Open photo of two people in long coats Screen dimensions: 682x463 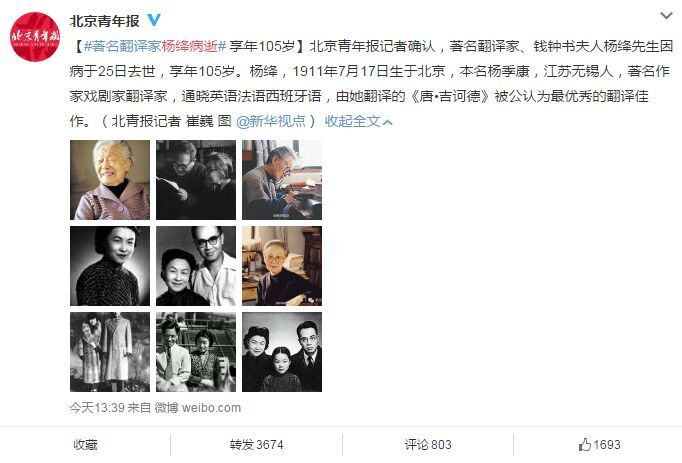tap(110, 352)
